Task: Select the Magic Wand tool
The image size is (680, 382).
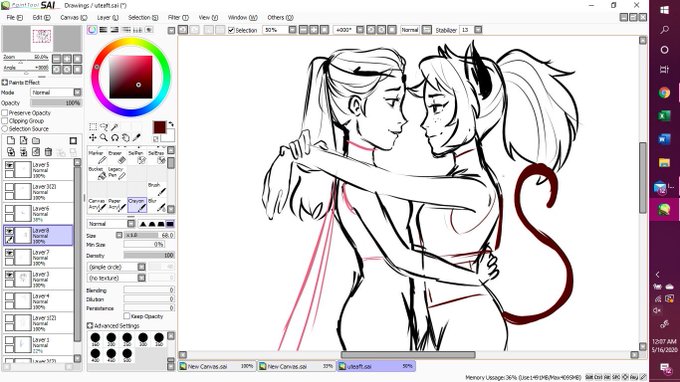Action: point(114,127)
